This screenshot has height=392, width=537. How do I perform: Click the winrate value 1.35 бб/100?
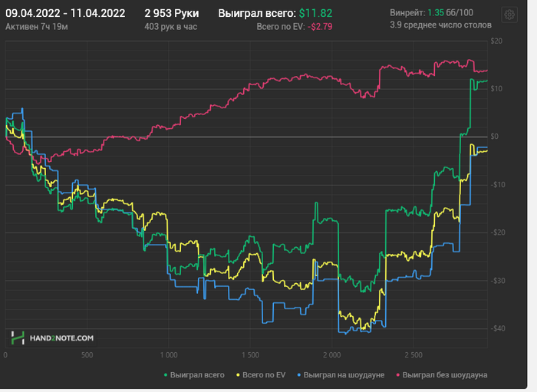click(x=450, y=13)
